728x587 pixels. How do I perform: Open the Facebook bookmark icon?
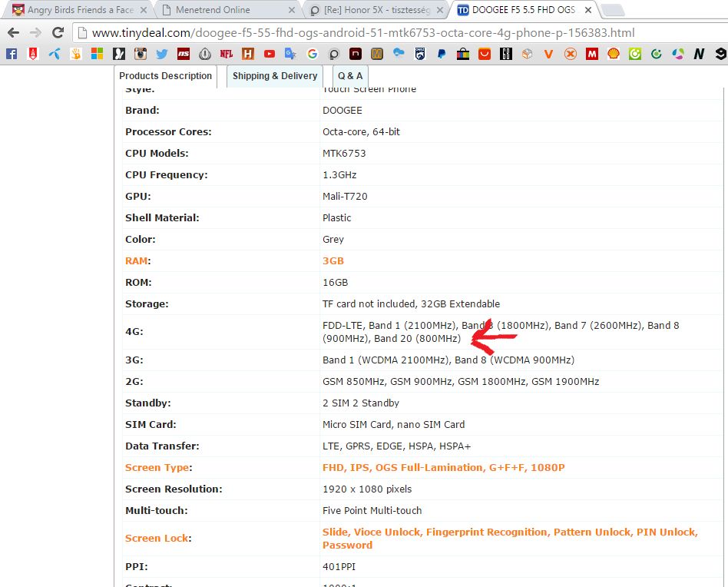(x=12, y=54)
